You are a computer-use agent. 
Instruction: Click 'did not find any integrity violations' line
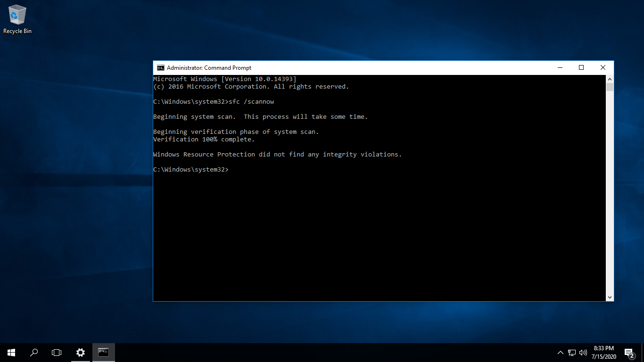point(277,155)
